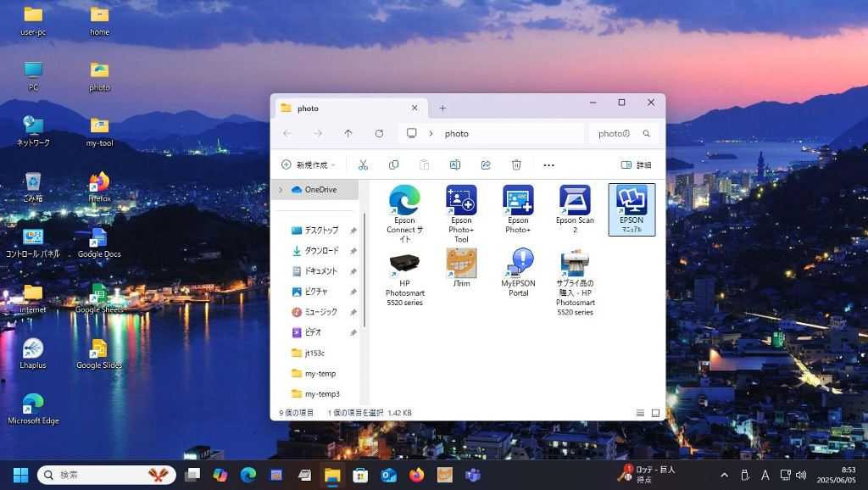Select the コントロール パネル desktop icon

click(x=33, y=242)
